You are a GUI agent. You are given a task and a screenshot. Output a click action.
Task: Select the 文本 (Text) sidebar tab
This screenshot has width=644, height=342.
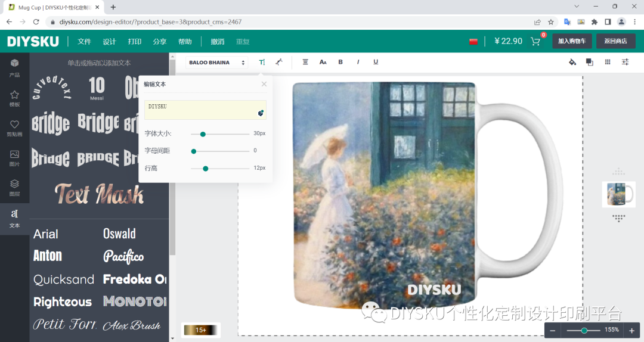[x=14, y=218]
